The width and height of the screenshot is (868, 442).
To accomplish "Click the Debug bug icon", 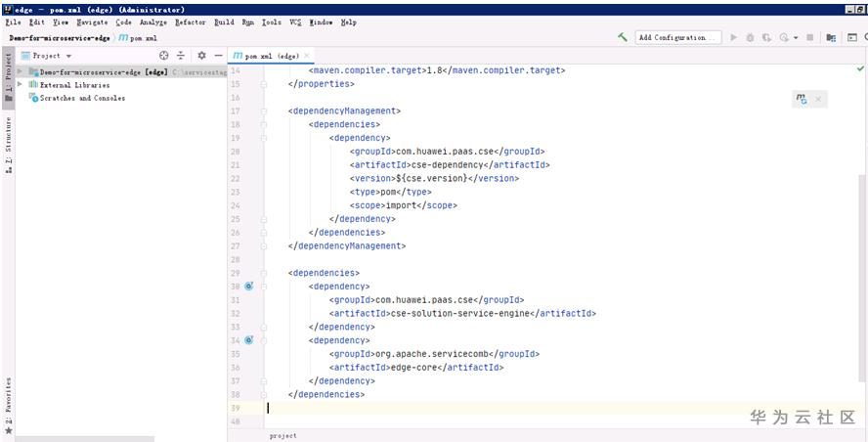I will tap(750, 38).
